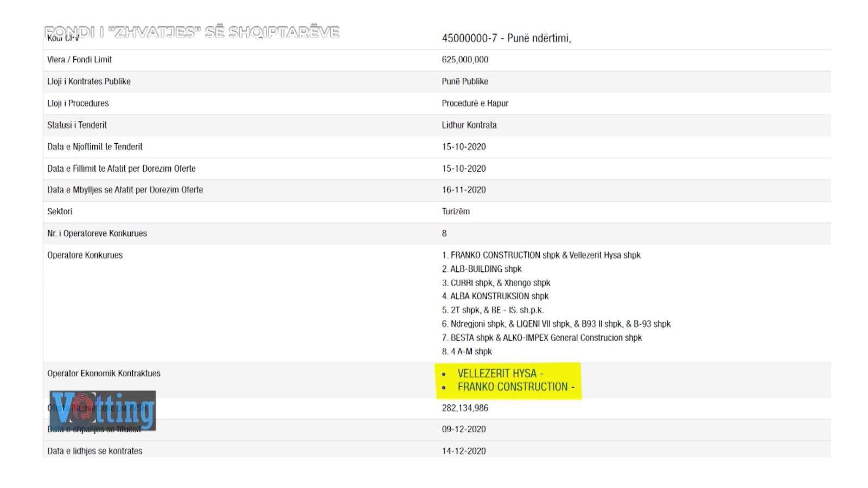868x488 pixels.
Task: Click the overlay headline about the fund
Action: (192, 32)
